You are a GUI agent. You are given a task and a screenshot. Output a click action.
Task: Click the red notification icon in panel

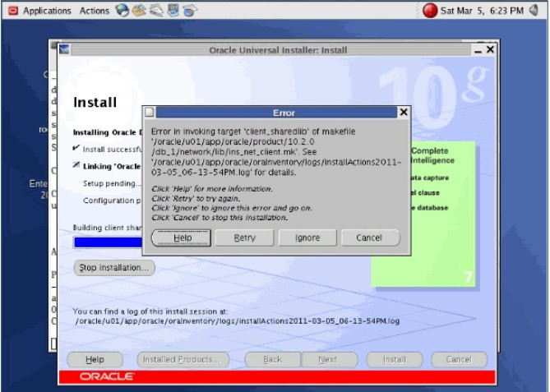[x=430, y=11]
